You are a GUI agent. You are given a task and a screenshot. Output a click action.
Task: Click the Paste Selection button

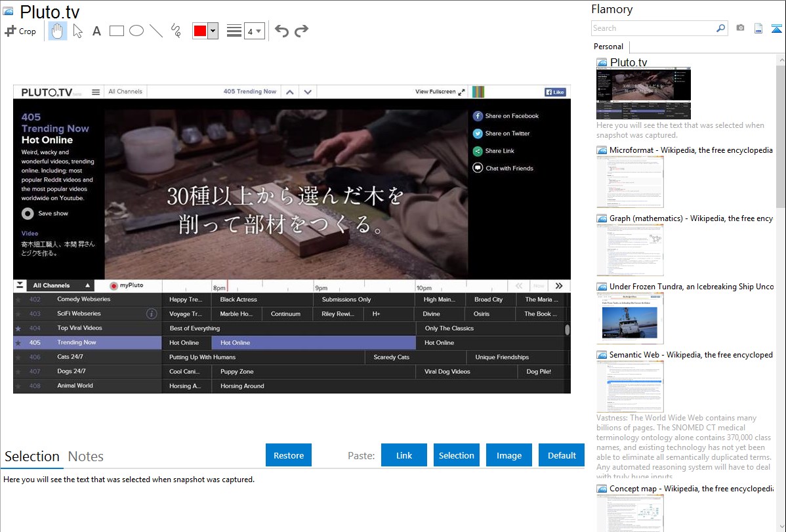click(x=456, y=455)
